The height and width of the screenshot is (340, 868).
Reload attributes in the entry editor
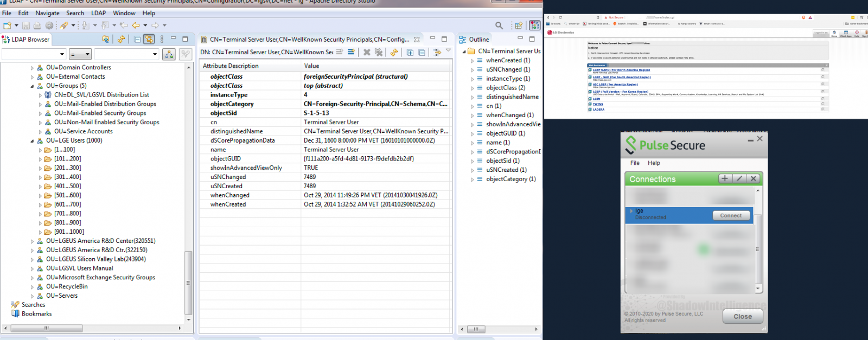(394, 52)
